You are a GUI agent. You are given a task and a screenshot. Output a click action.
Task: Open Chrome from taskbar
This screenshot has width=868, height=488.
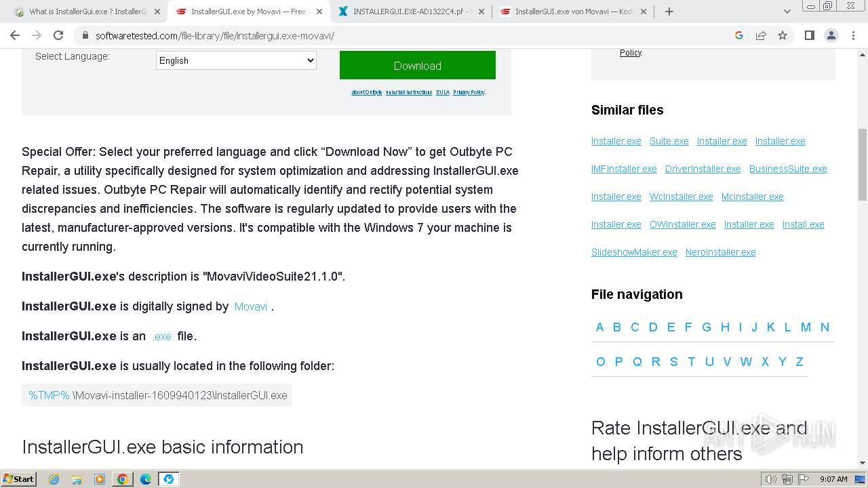(x=123, y=479)
